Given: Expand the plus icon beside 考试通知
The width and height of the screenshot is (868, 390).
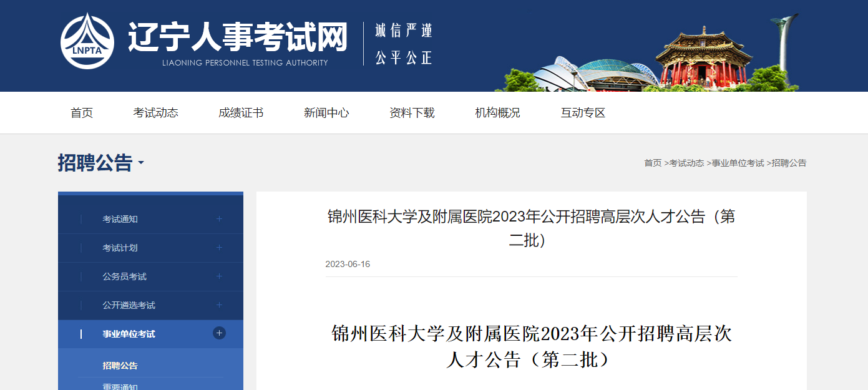Looking at the screenshot, I should click(x=219, y=219).
